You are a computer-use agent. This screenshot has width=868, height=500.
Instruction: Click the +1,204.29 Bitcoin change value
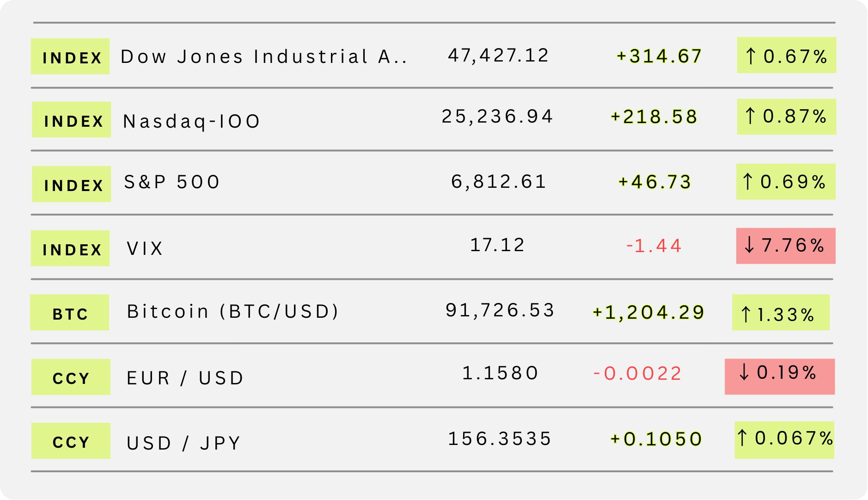coord(648,312)
